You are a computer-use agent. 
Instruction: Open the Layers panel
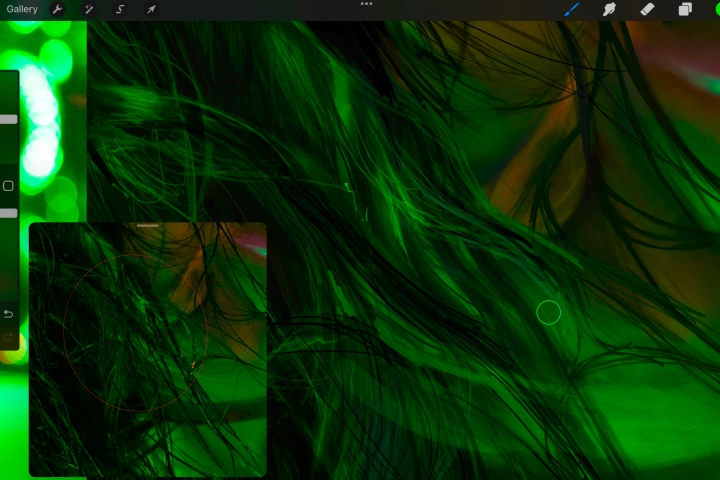point(685,9)
